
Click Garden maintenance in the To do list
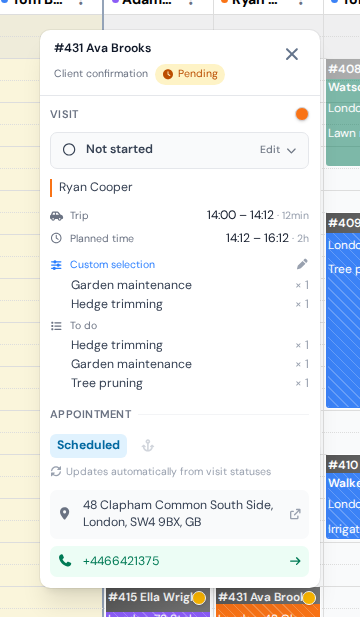(x=131, y=364)
